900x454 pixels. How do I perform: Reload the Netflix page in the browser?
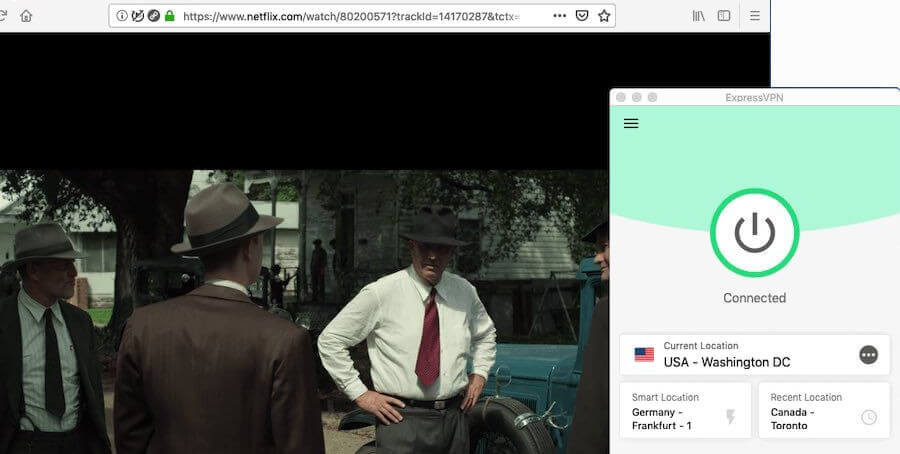click(2, 15)
